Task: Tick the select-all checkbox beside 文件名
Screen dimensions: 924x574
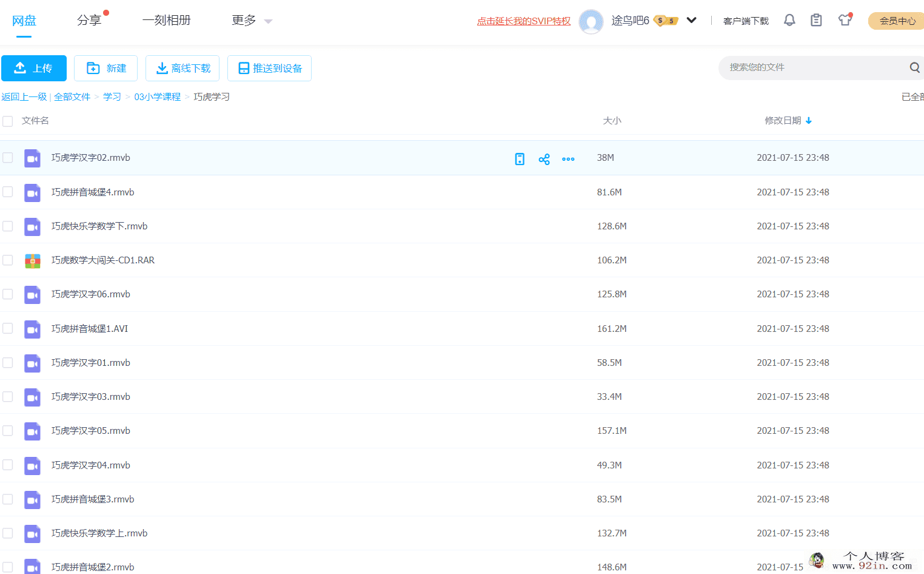Action: pos(8,121)
